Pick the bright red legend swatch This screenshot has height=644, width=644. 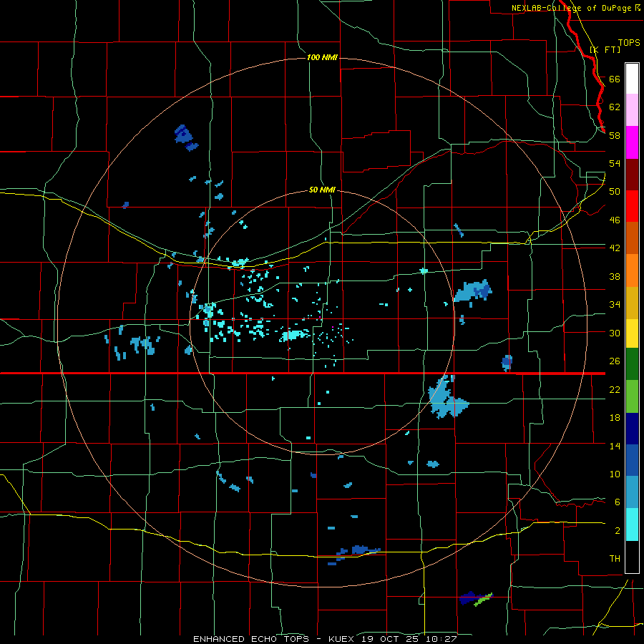[632, 206]
